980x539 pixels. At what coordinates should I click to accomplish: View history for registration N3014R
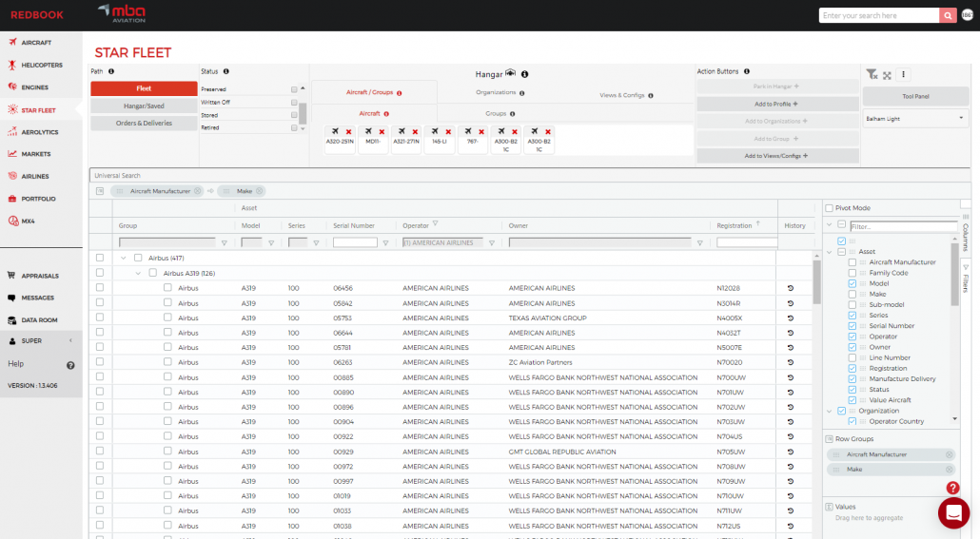(x=790, y=303)
